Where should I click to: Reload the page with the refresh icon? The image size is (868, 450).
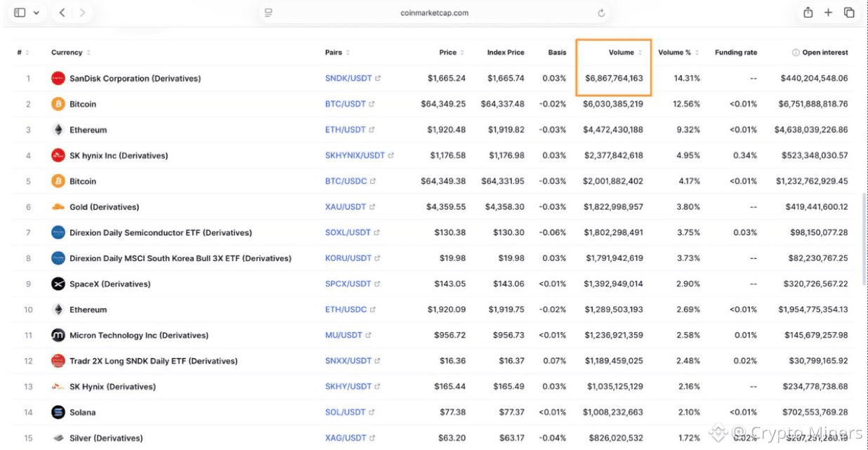click(x=601, y=13)
